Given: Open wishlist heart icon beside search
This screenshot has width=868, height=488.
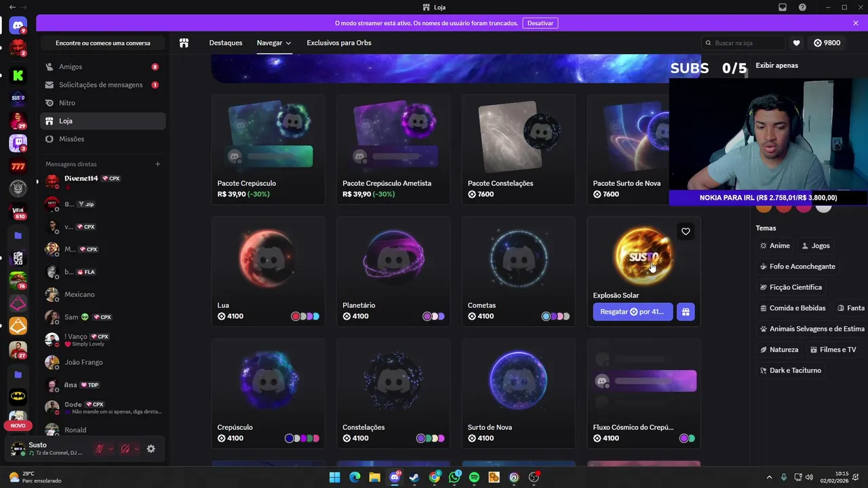Looking at the screenshot, I should (796, 43).
